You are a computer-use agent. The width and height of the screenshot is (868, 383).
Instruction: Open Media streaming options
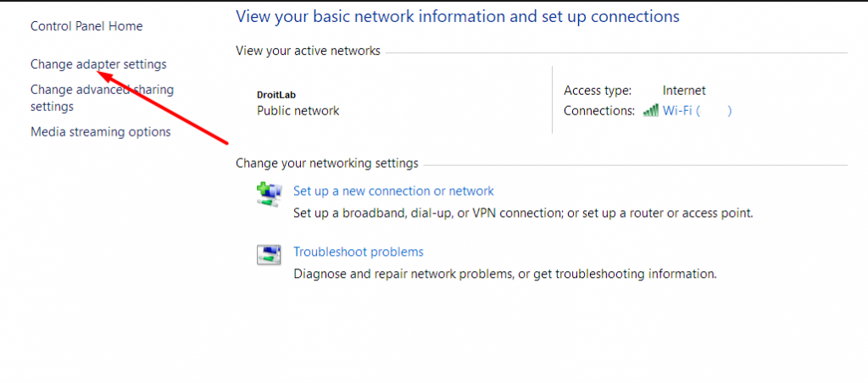pyautogui.click(x=101, y=131)
